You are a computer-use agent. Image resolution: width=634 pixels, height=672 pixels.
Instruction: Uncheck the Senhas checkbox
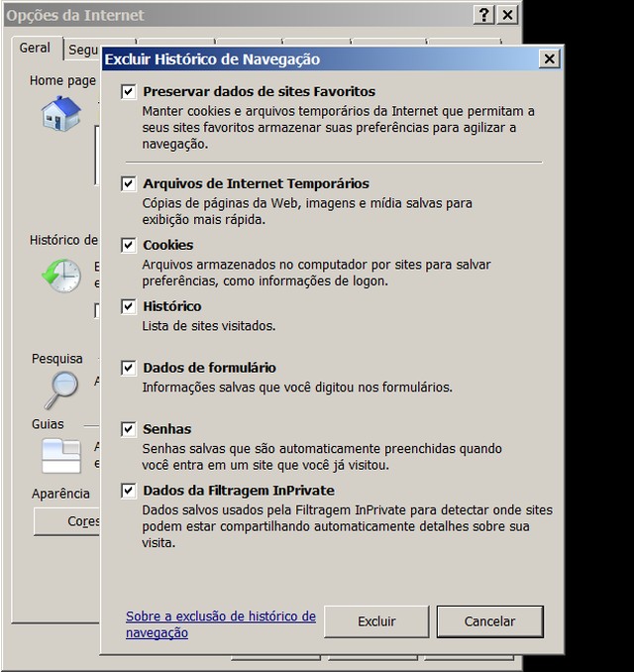tap(129, 429)
